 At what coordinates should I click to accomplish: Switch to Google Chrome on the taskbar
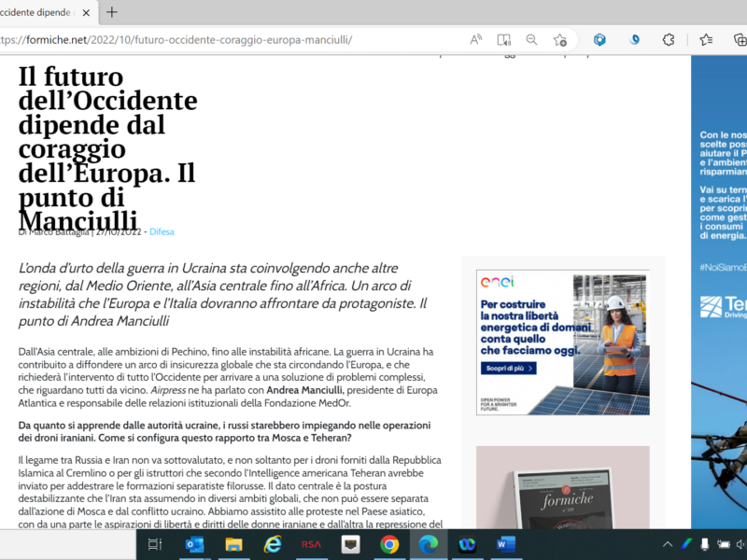tap(389, 544)
